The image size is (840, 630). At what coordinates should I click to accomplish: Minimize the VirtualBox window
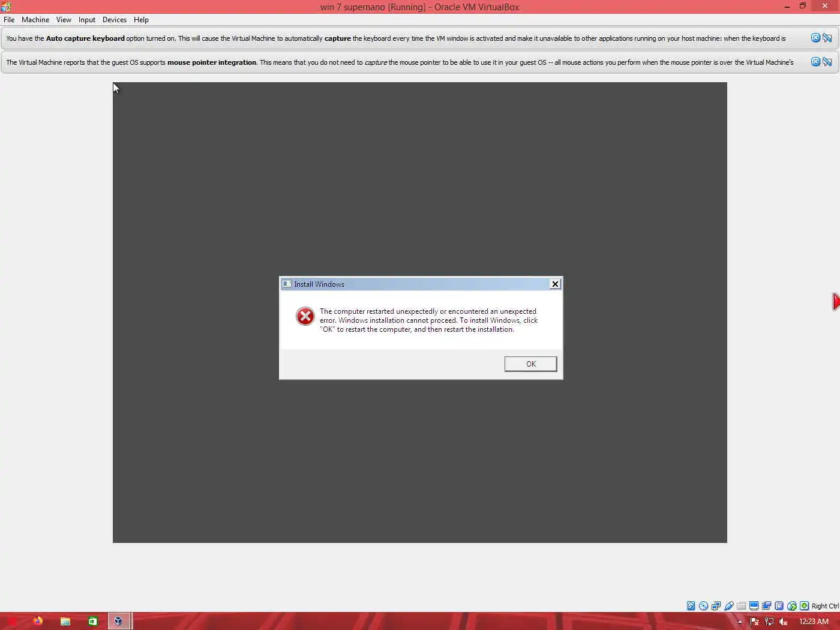click(787, 7)
